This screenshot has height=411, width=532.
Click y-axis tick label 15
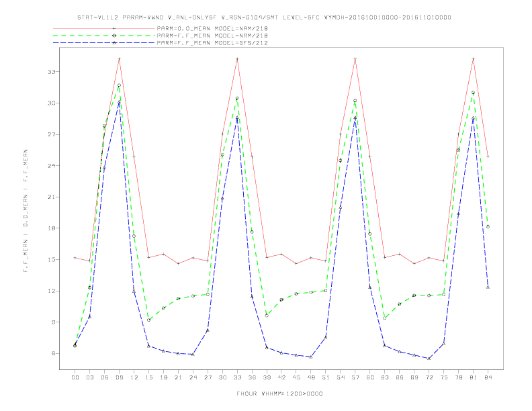pyautogui.click(x=51, y=260)
